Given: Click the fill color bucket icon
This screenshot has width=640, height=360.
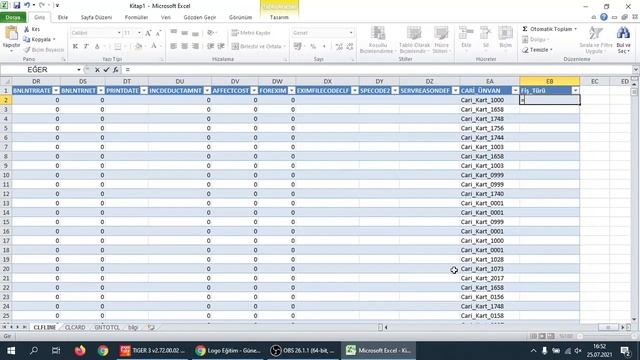Looking at the screenshot, I should (x=138, y=47).
